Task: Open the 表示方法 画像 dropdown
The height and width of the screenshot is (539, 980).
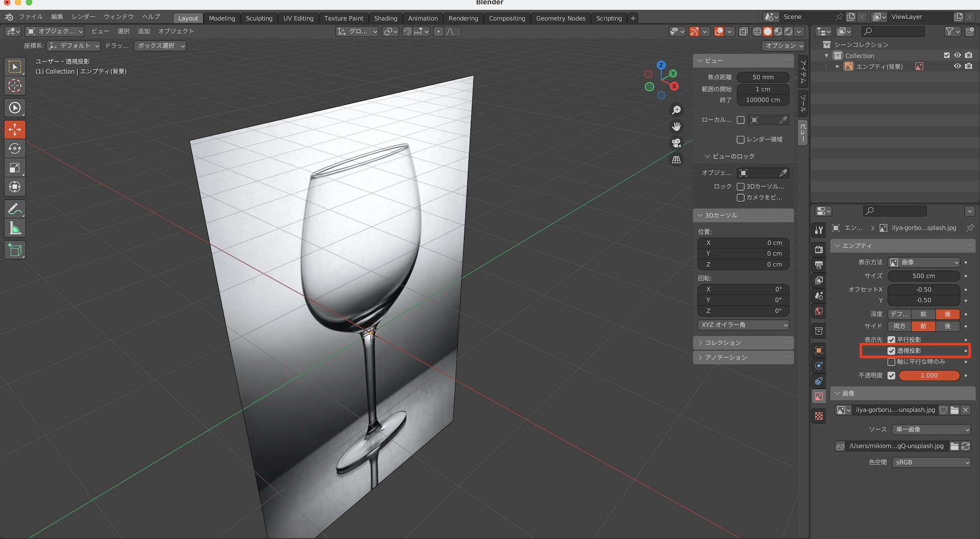Action: (x=924, y=262)
